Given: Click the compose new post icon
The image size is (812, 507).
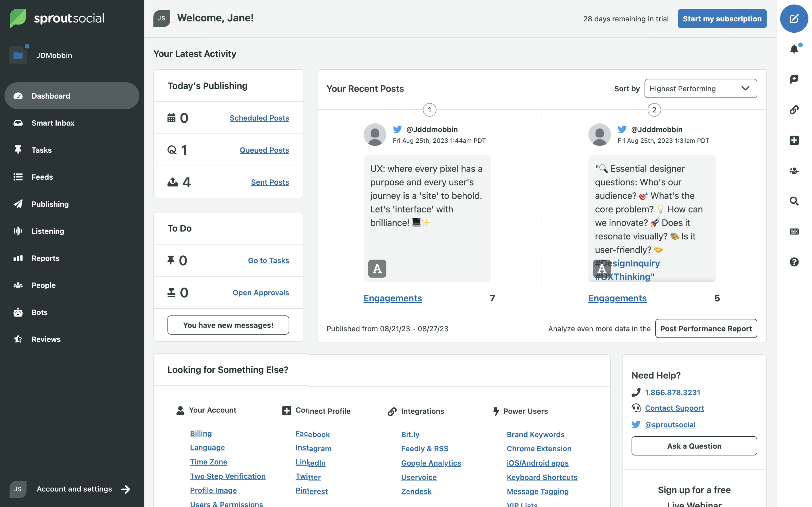Looking at the screenshot, I should (794, 19).
